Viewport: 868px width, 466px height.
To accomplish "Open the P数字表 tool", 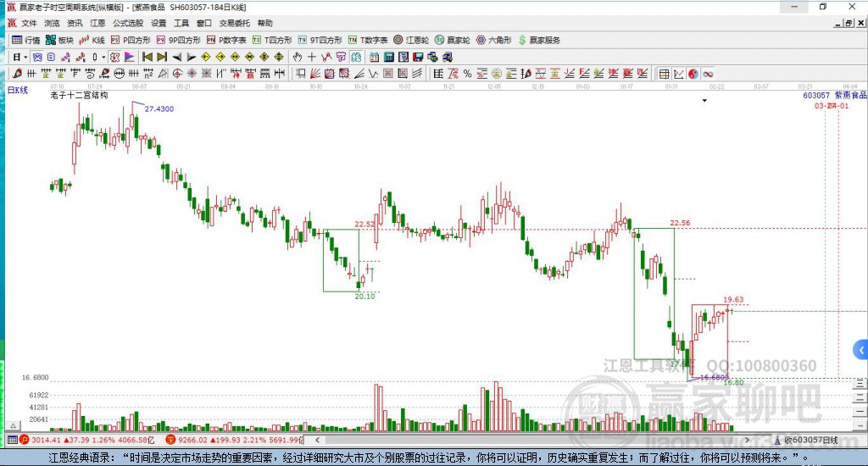I will 226,40.
